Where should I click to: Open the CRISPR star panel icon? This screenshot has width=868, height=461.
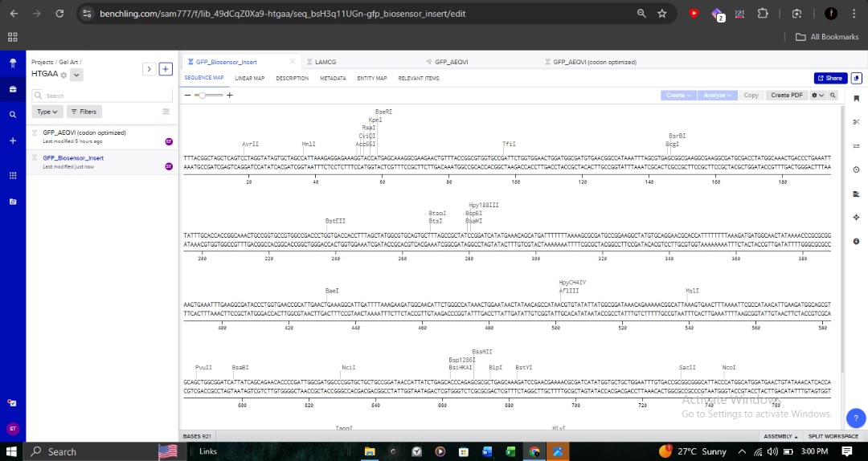857,218
